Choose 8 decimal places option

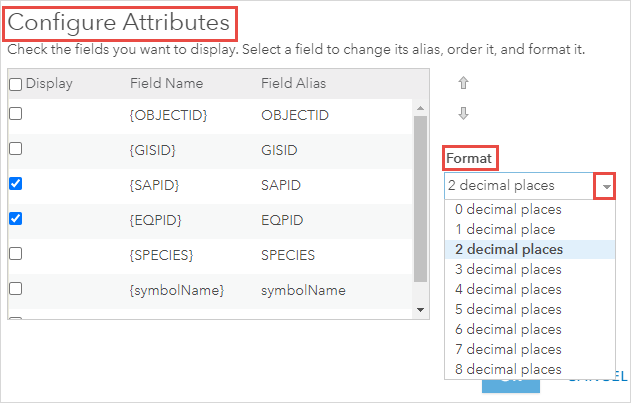[x=508, y=370]
